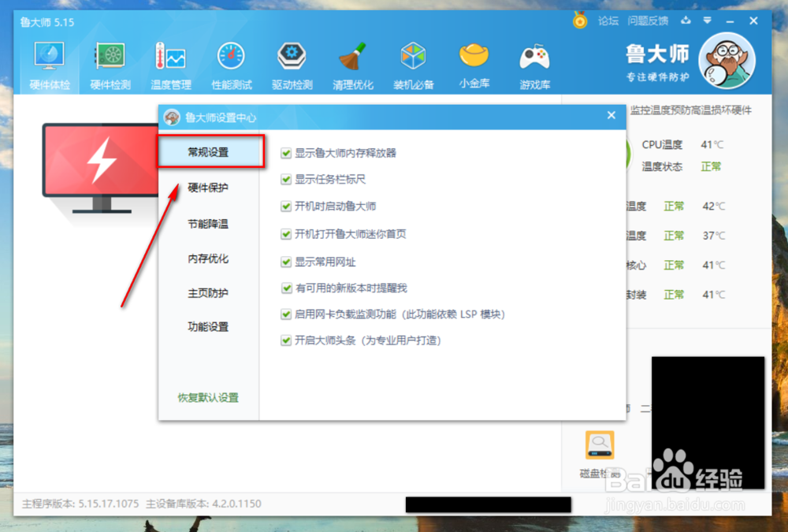Open the 小金库 gold vault feature
The image size is (788, 532).
click(x=474, y=63)
